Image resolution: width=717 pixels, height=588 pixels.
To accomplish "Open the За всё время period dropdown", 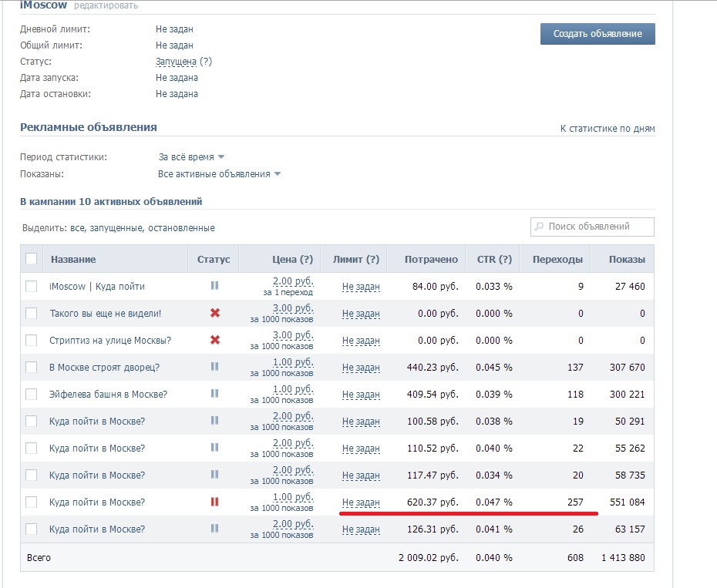I will [x=191, y=157].
